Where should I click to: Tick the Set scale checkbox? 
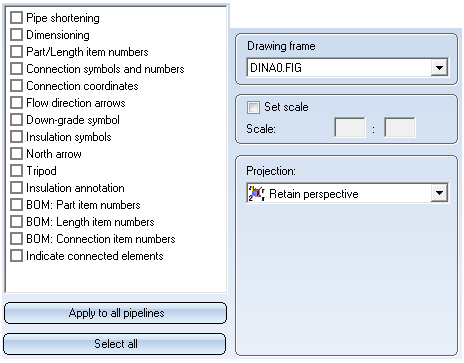tap(253, 107)
